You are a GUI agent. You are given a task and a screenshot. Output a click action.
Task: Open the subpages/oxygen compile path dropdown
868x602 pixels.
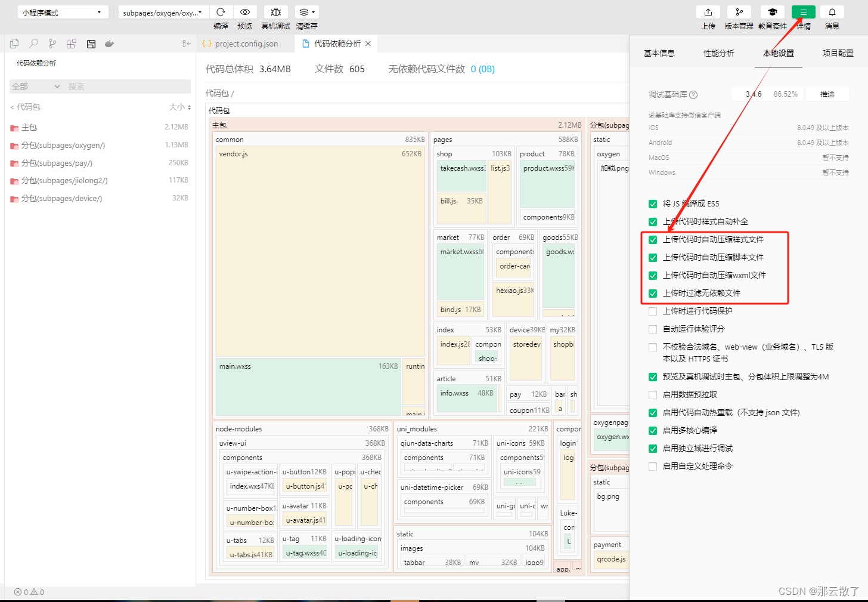tap(163, 12)
